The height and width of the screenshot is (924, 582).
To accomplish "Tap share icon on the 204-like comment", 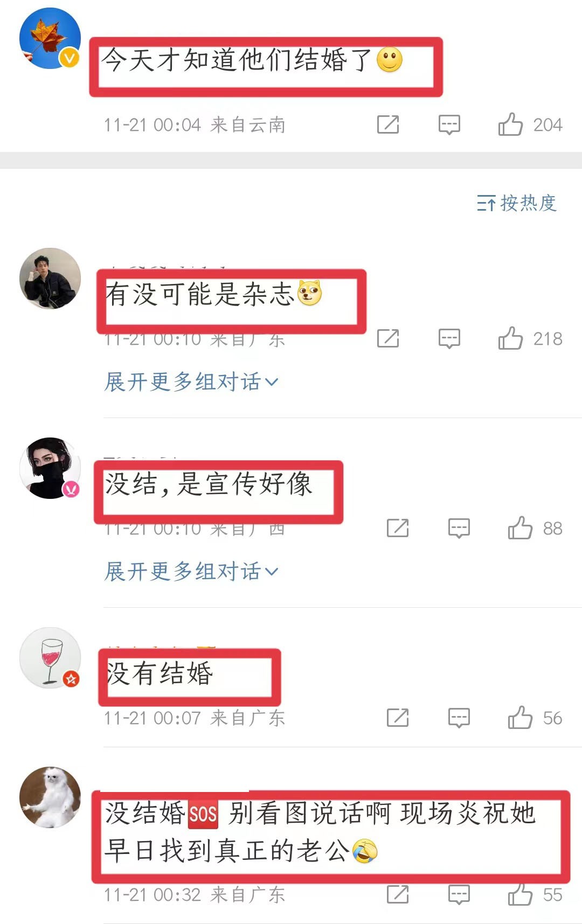I will (388, 124).
